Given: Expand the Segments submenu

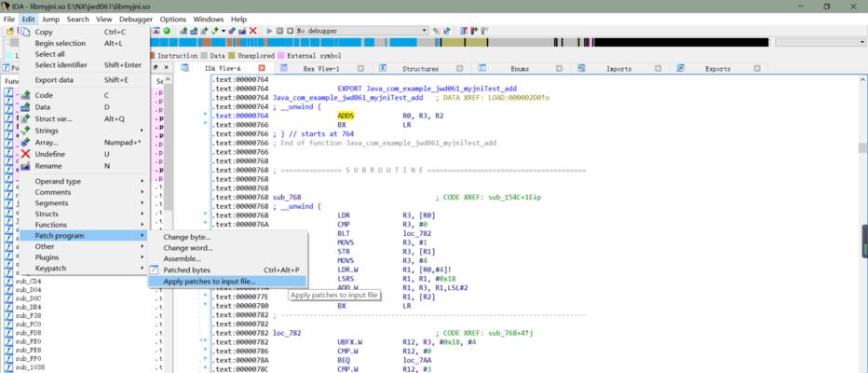Looking at the screenshot, I should (x=85, y=203).
